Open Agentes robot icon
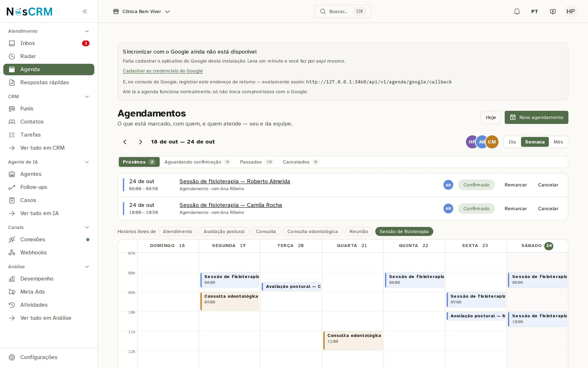 click(x=12, y=174)
